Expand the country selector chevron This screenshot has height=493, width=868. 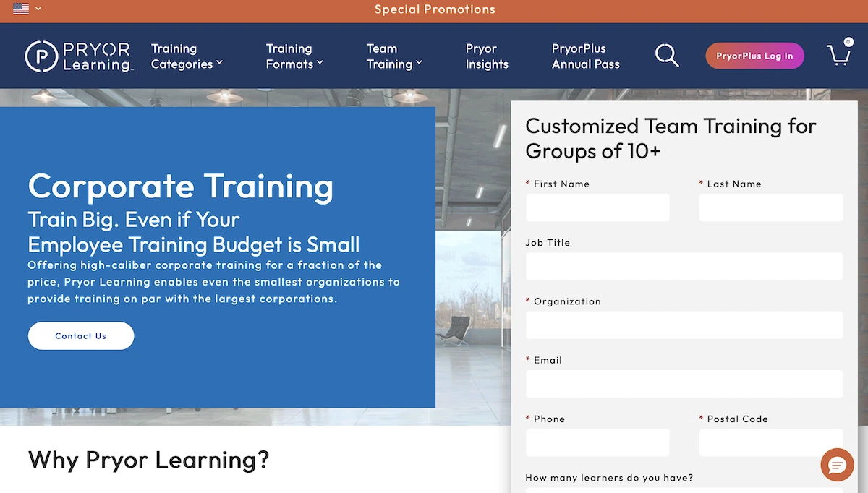click(x=38, y=9)
